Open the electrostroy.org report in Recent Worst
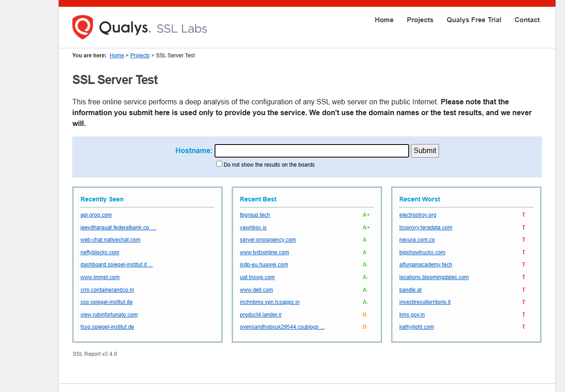Screen dimensions: 565x392 point(417,215)
